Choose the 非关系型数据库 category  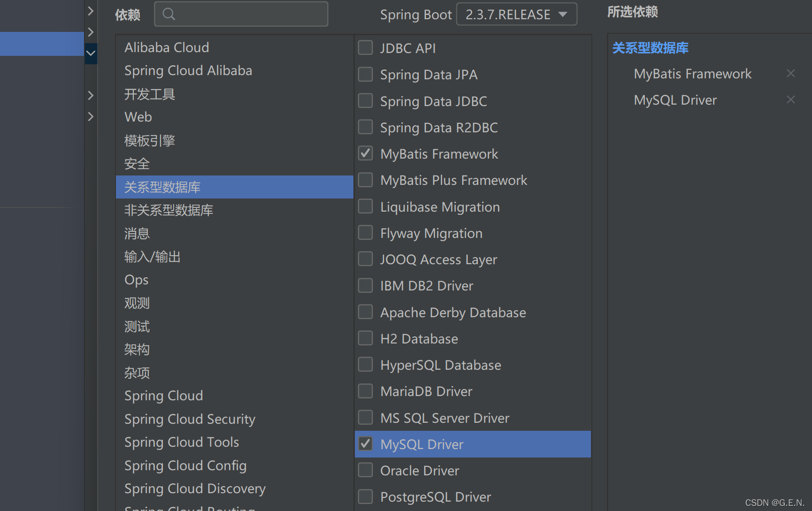[x=234, y=210]
